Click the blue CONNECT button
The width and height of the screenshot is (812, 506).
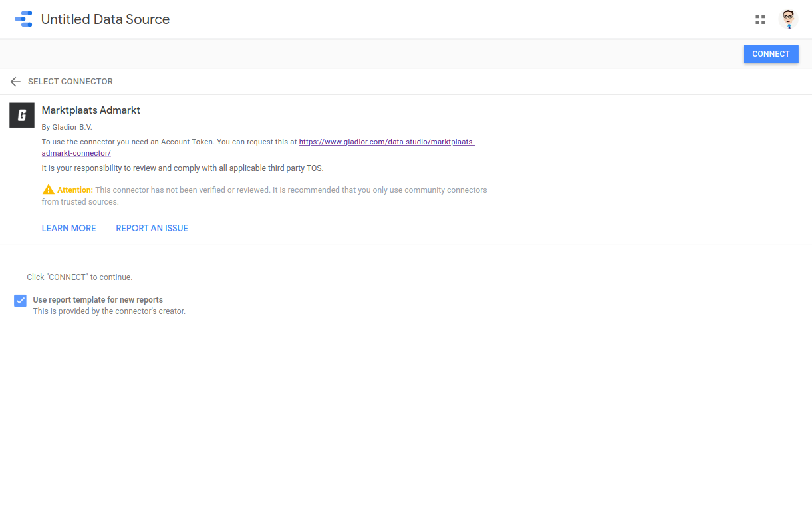771,54
